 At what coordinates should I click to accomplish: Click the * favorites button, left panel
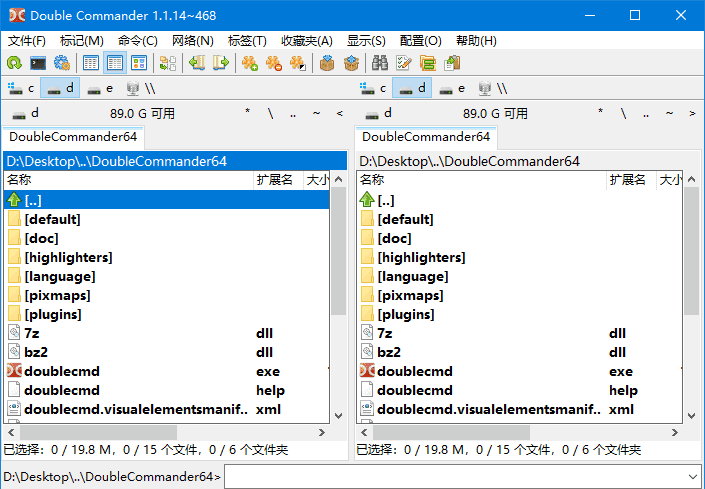pos(247,113)
